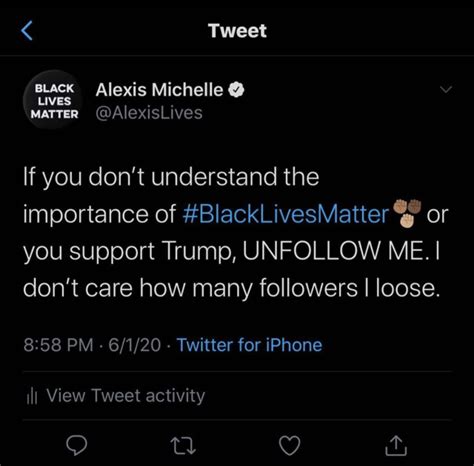Viewport: 474px width, 466px height.
Task: Click the verified badge next to Alexis Michelle
Action: (x=236, y=90)
